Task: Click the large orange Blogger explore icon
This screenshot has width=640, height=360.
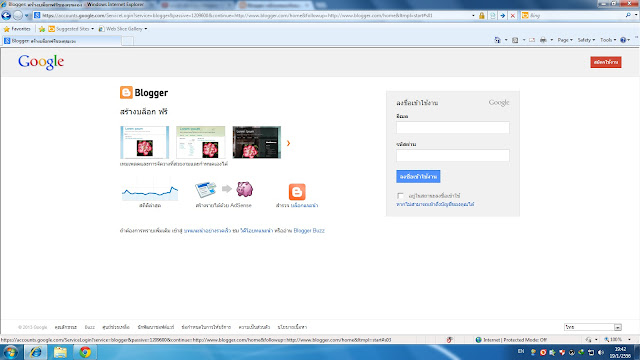Action: click(x=297, y=192)
